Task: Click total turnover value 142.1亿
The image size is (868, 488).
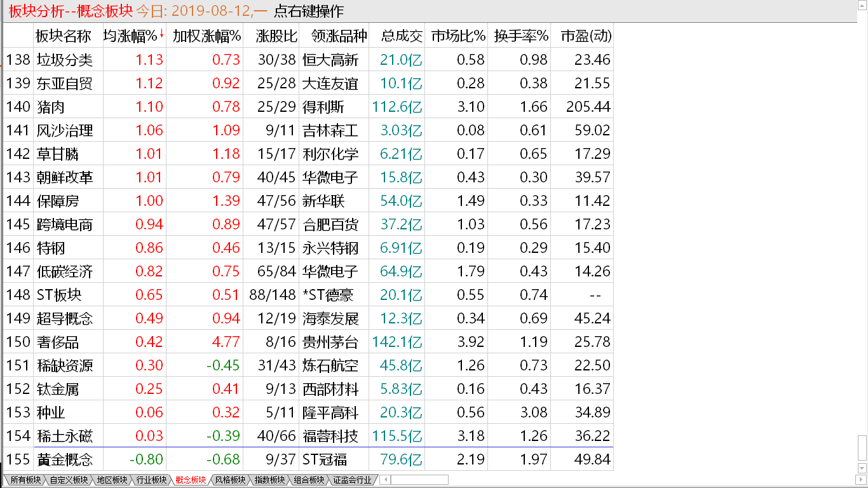Action: [x=397, y=342]
